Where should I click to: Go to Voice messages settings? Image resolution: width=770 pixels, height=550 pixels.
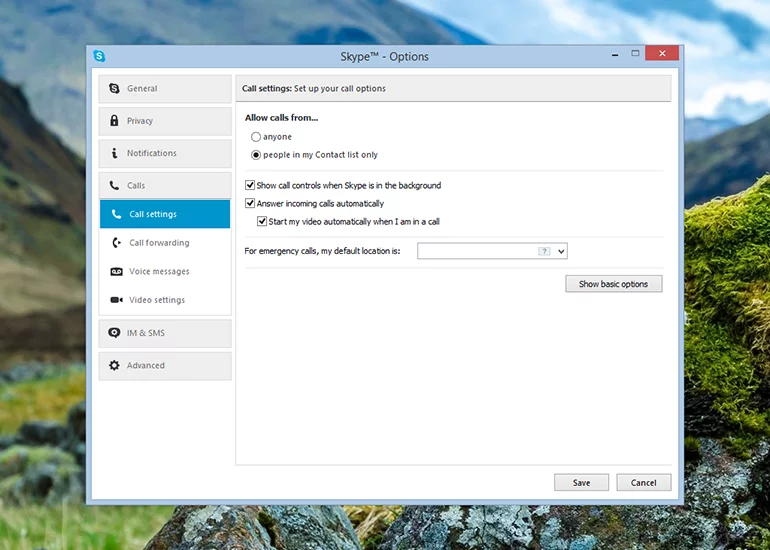[x=165, y=271]
